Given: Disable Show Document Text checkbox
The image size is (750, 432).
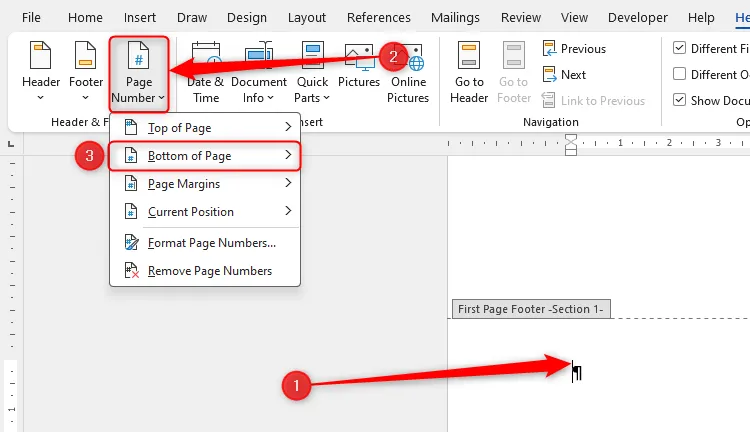Looking at the screenshot, I should coord(680,100).
